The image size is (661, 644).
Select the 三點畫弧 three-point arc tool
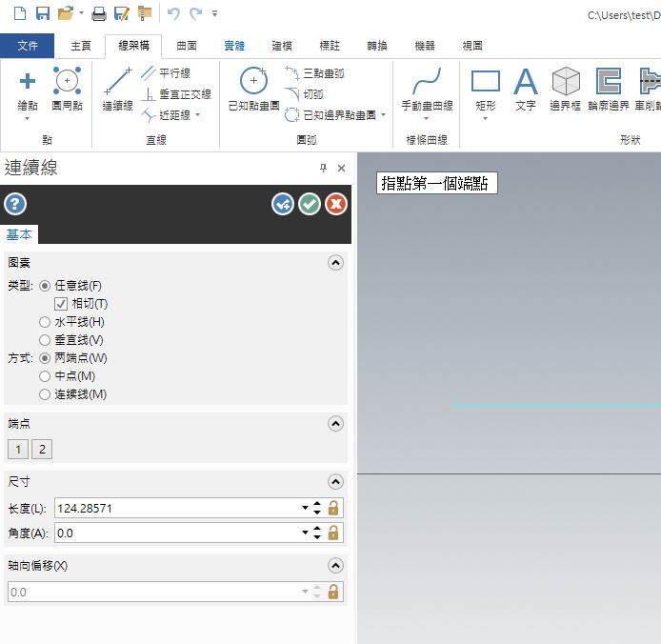314,73
